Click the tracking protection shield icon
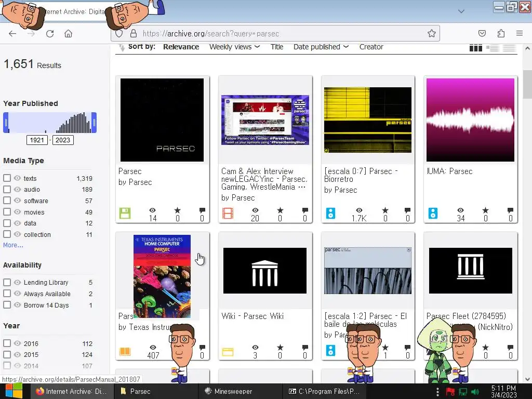The image size is (532, 399). (x=119, y=33)
